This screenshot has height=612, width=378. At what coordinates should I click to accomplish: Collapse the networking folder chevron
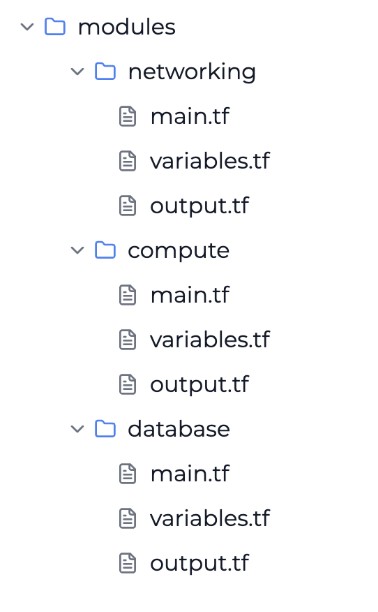[x=77, y=72]
